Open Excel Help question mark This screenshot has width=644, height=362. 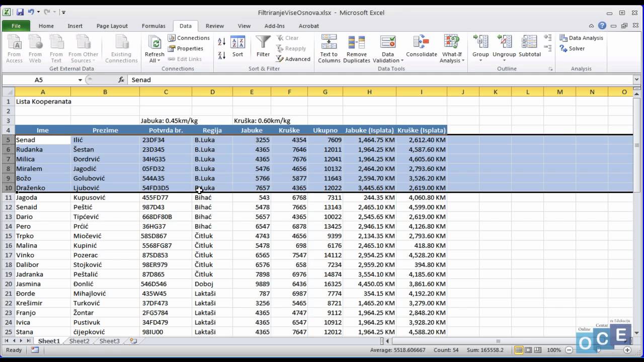coord(602,26)
